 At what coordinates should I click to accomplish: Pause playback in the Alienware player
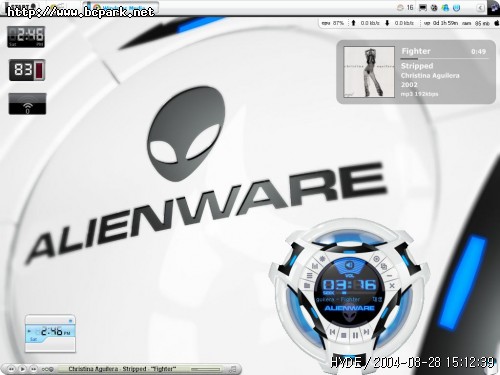click(355, 335)
